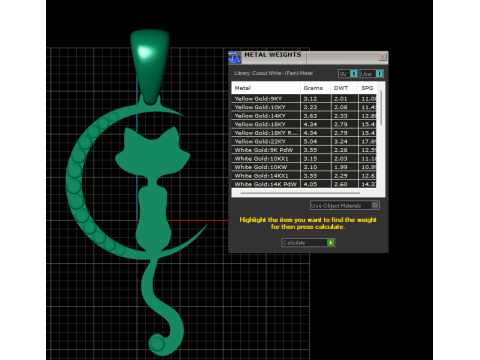
Task: Select the White Gold:10KW row
Action: coord(304,167)
